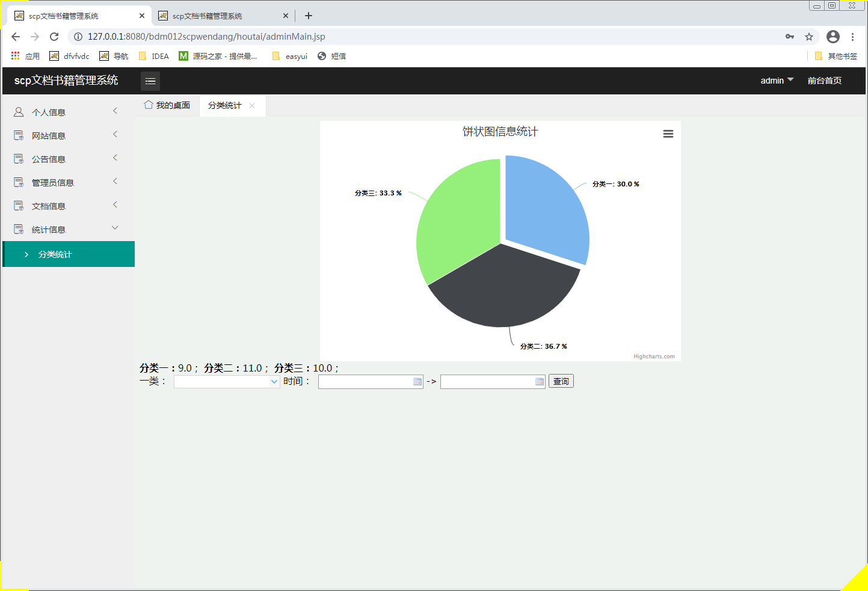Click the 个人信息 user icon
The width and height of the screenshot is (868, 591).
[x=19, y=112]
